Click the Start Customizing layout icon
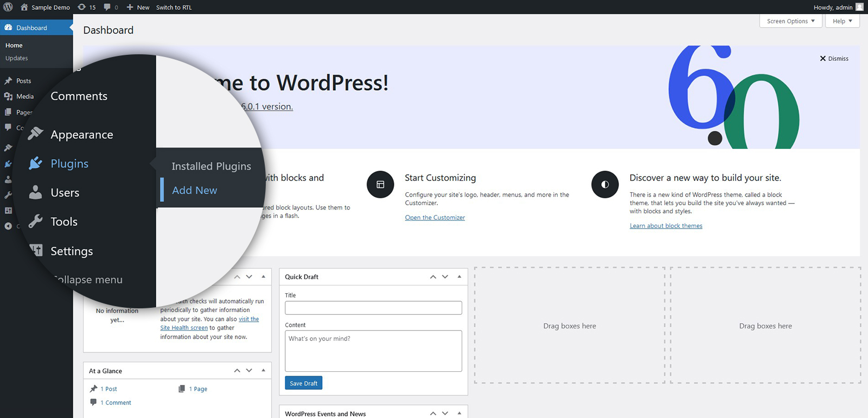The width and height of the screenshot is (868, 418). 380,185
